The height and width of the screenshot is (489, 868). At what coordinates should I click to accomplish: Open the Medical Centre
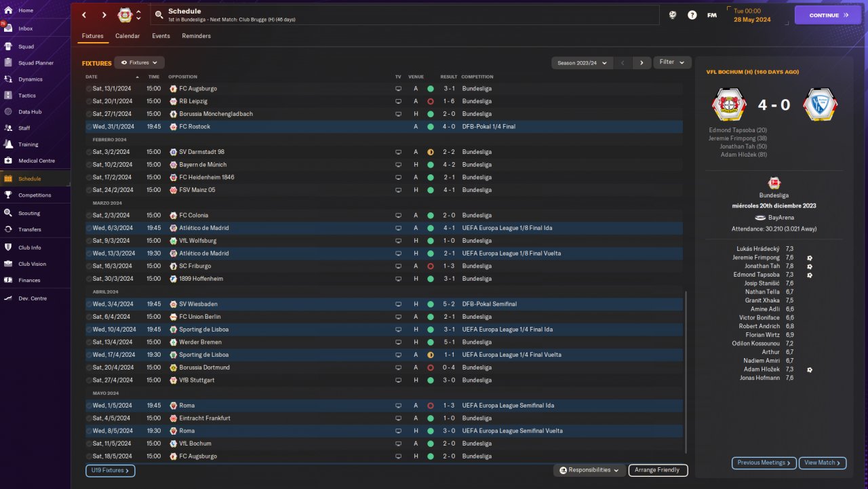[x=35, y=161]
